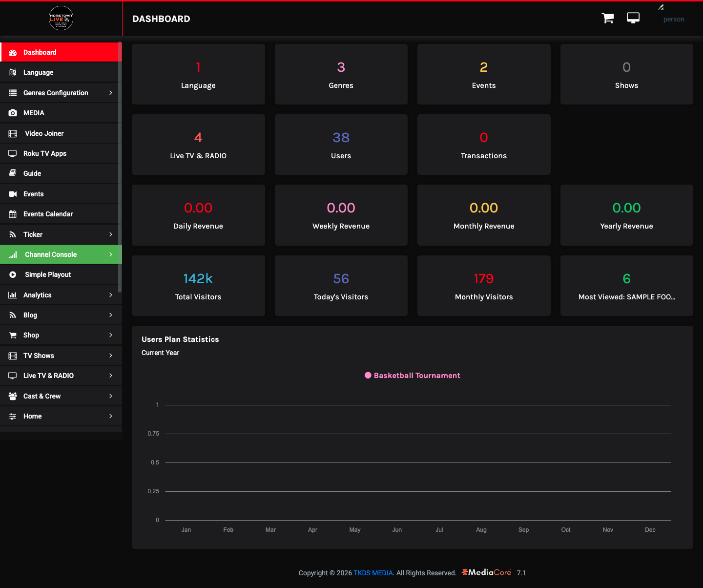
Task: Open the shopping cart icon in header
Action: point(608,18)
